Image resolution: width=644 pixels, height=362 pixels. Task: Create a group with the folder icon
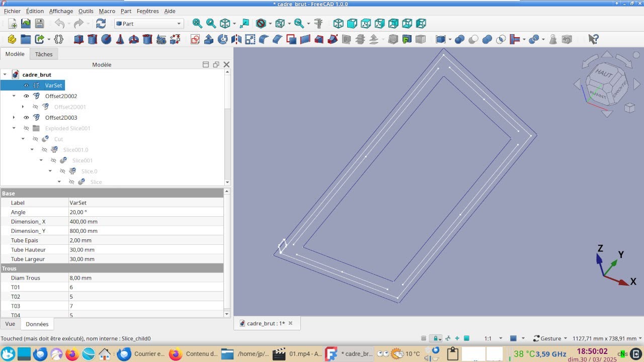coord(26,39)
